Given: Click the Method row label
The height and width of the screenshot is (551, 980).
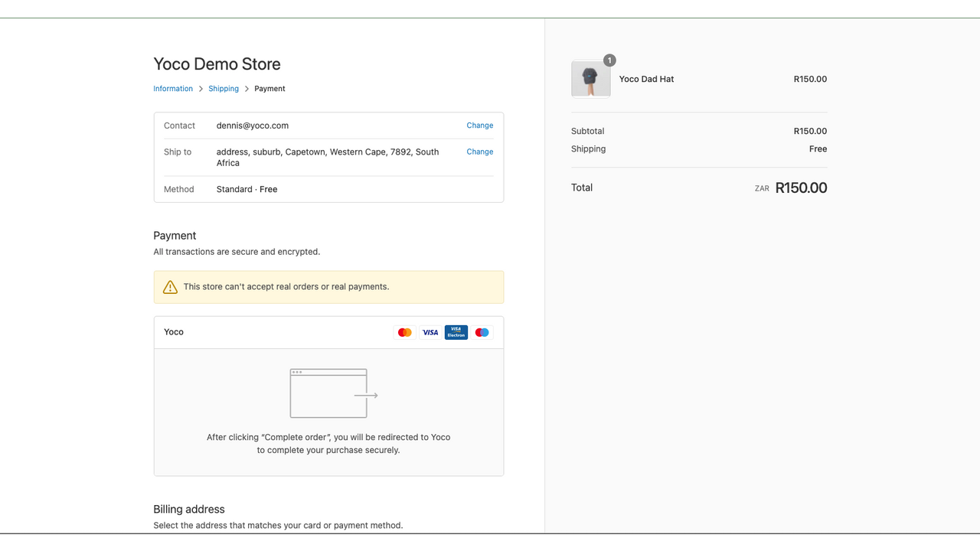Looking at the screenshot, I should click(x=179, y=189).
